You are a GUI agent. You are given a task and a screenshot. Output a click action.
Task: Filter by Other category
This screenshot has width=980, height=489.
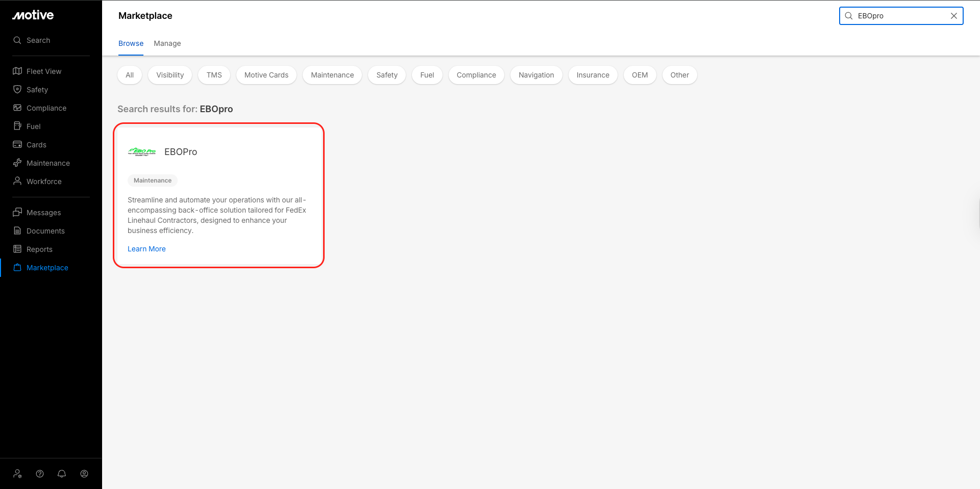(x=680, y=75)
